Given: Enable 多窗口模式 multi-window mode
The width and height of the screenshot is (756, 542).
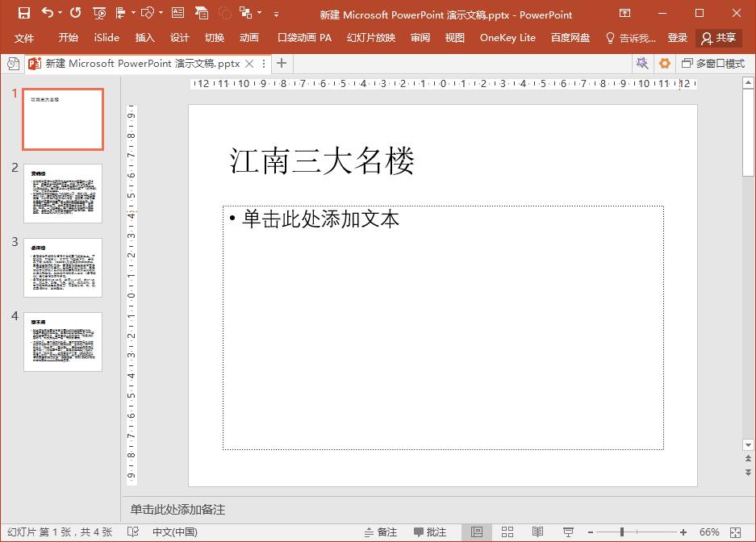Looking at the screenshot, I should (714, 63).
